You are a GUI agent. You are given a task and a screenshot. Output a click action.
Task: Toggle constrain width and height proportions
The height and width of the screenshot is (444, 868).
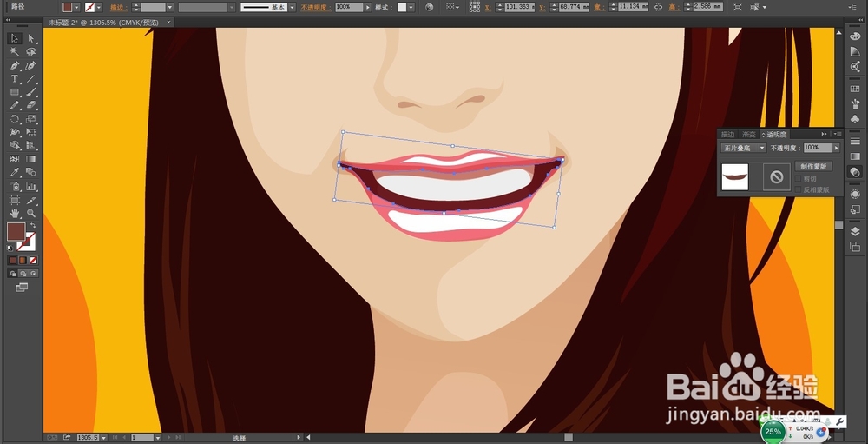pyautogui.click(x=658, y=7)
